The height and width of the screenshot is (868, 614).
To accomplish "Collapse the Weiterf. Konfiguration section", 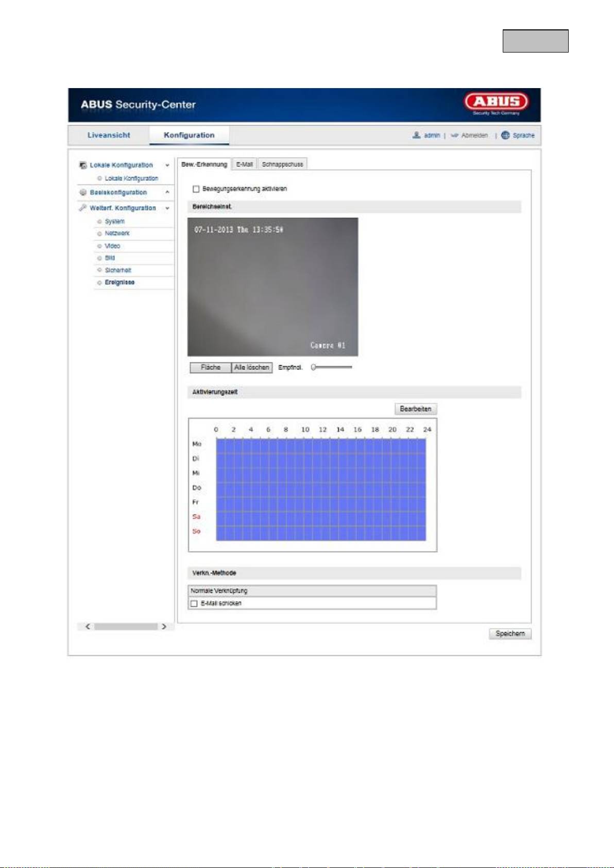I will pos(167,208).
